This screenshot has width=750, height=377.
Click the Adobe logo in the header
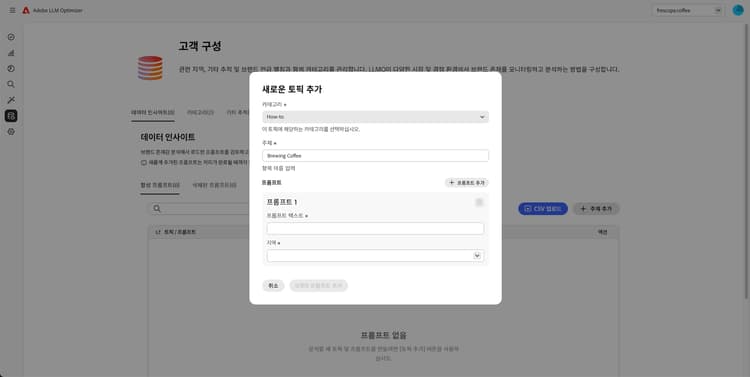pyautogui.click(x=26, y=10)
